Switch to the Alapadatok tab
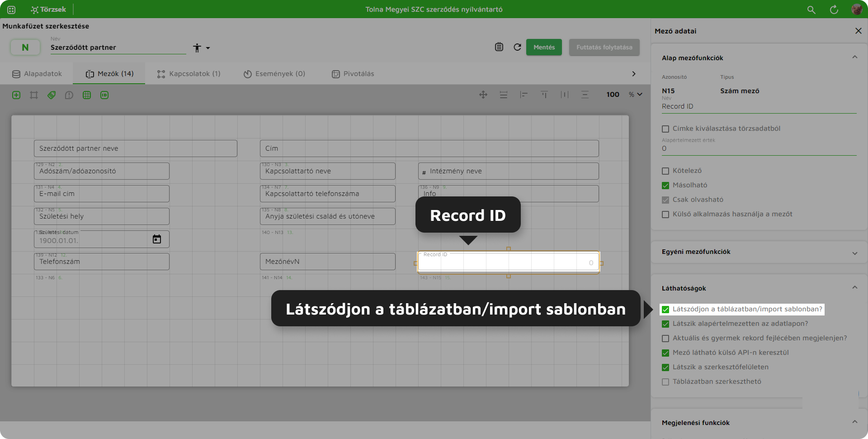This screenshot has height=439, width=868. coord(37,74)
